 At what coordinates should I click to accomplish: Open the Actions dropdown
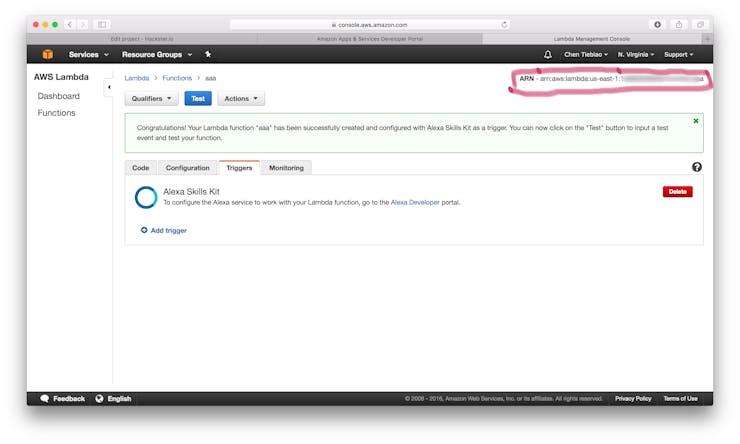coord(241,99)
